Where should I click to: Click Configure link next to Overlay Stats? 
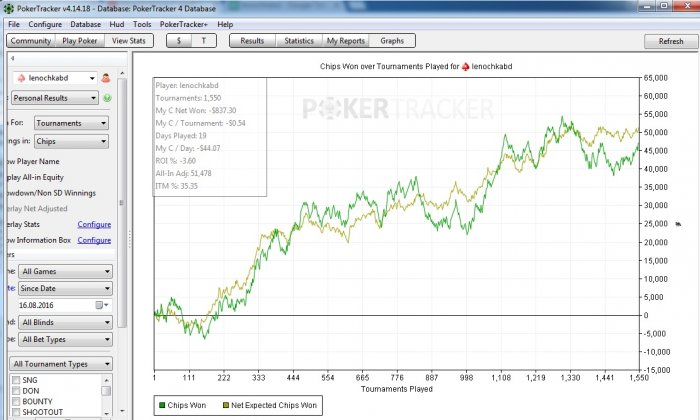tap(94, 224)
